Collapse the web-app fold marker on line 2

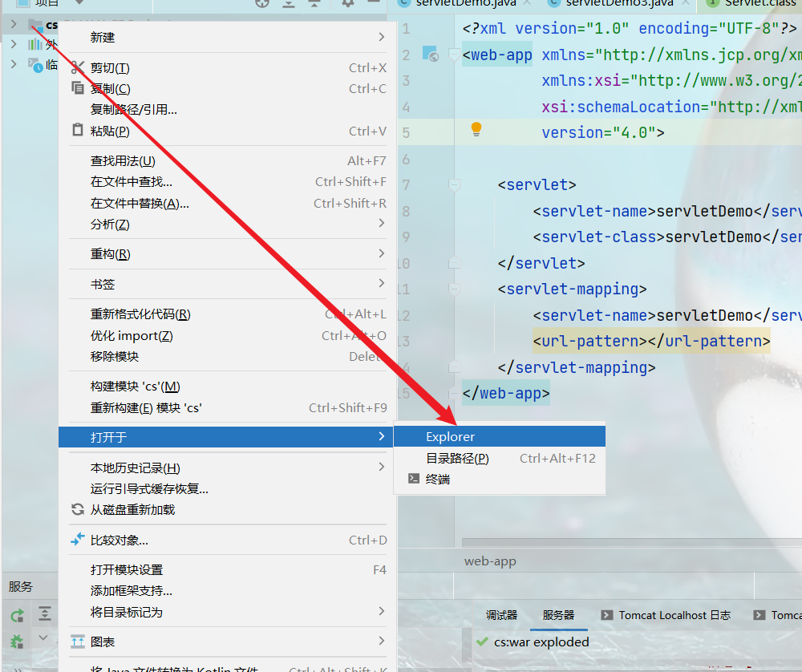coord(454,55)
